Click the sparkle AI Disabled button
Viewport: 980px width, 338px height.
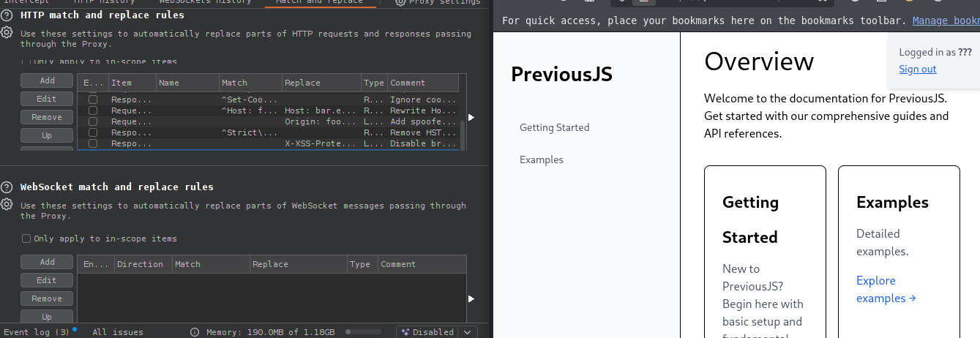click(428, 332)
